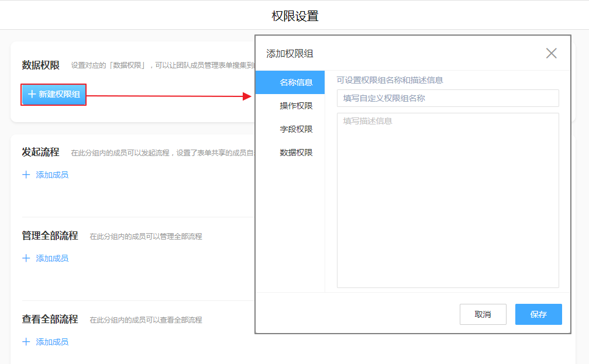Click the 新建权限组 button label

coord(59,94)
